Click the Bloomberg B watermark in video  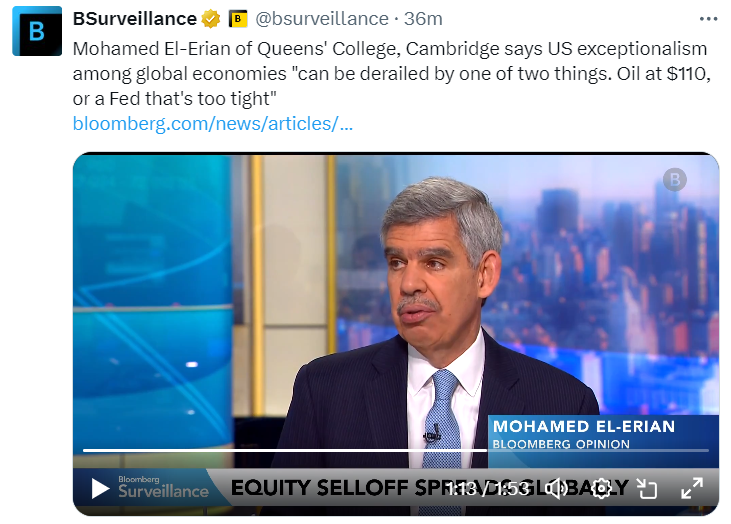click(675, 180)
